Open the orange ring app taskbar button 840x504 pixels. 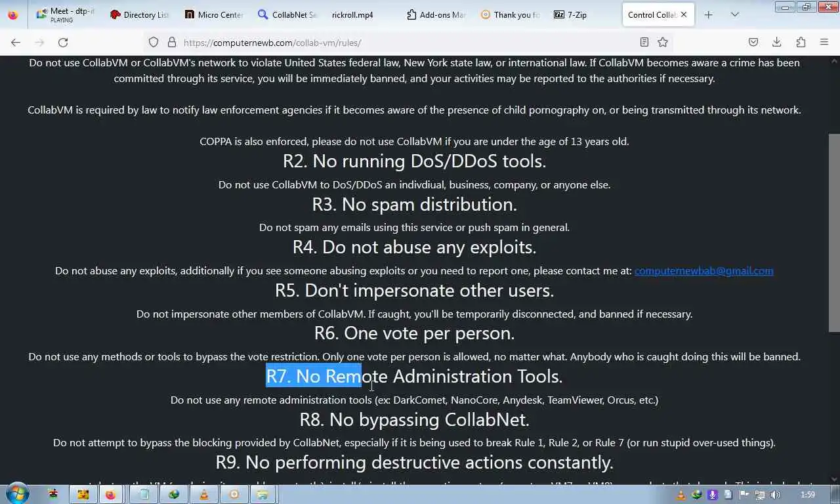234,495
